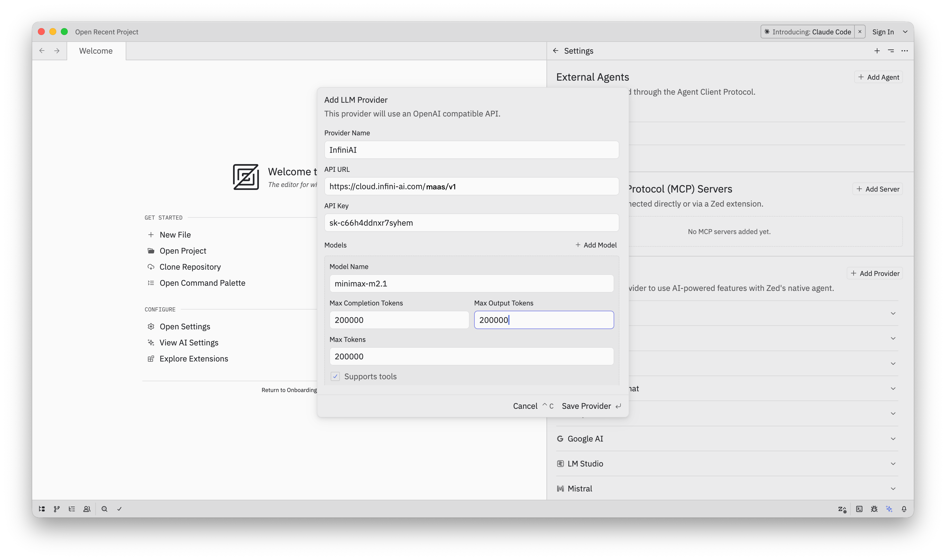The image size is (946, 560).
Task: Open the outline panel icon
Action: coord(72,509)
